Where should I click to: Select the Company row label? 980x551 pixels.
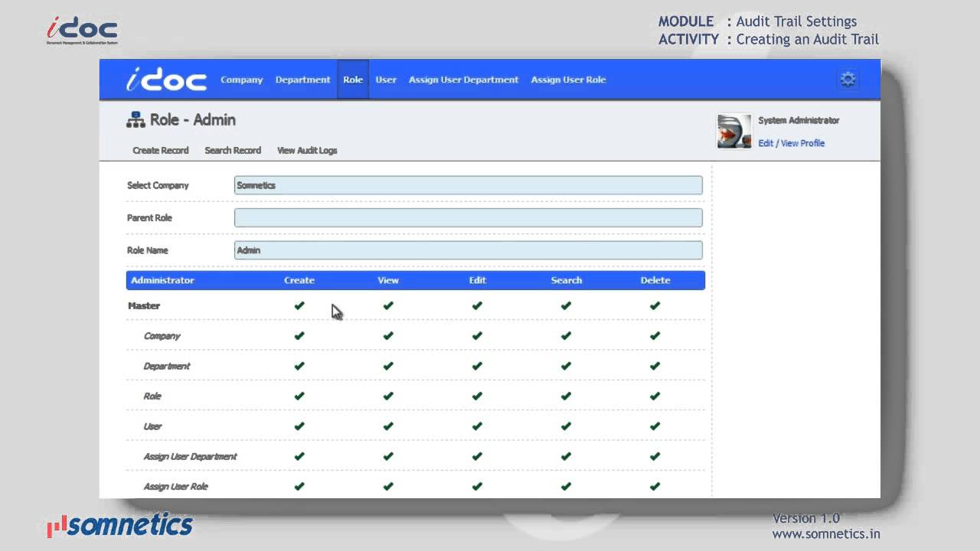click(162, 336)
